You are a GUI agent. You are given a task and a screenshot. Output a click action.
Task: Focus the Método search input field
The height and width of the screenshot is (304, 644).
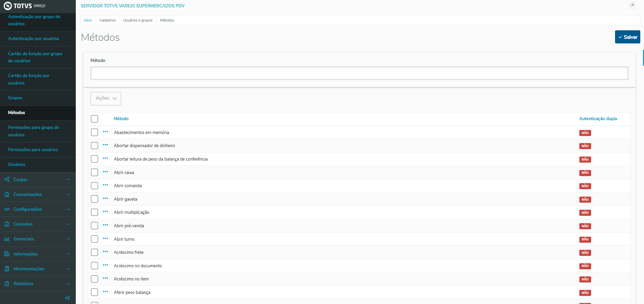[x=359, y=73]
